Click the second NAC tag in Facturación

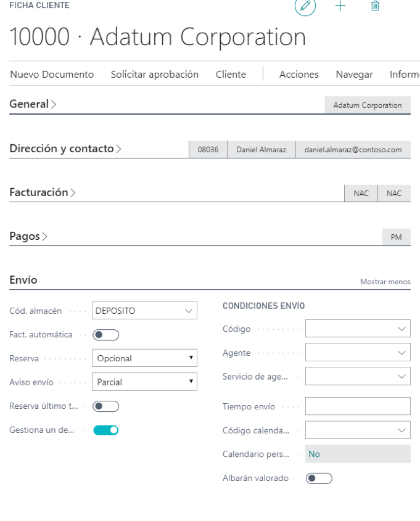pyautogui.click(x=394, y=193)
